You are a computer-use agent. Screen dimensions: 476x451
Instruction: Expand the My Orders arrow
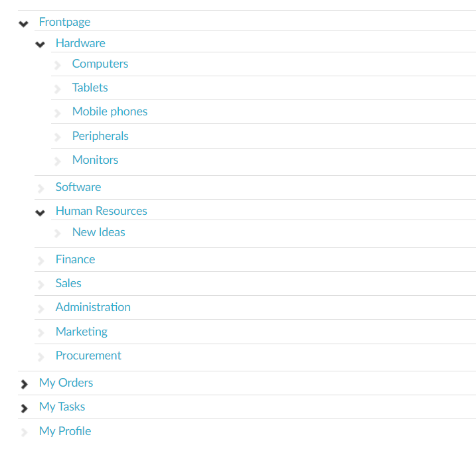coord(25,384)
